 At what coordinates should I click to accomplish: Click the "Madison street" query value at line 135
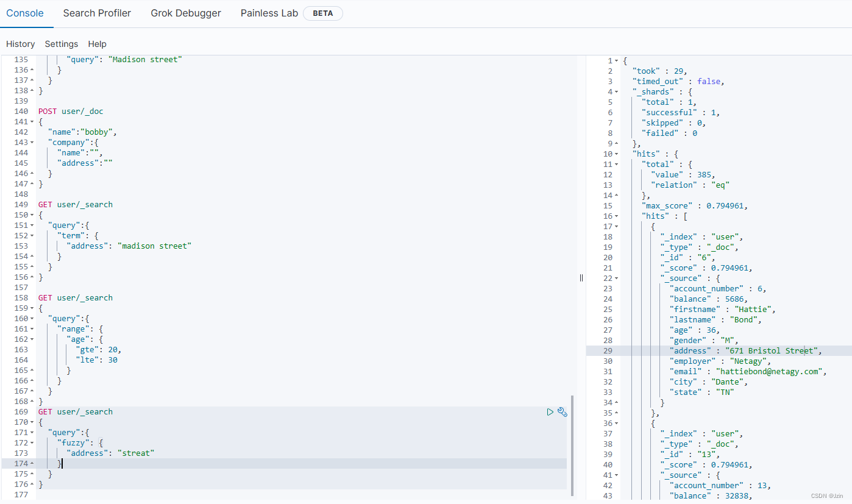[145, 60]
